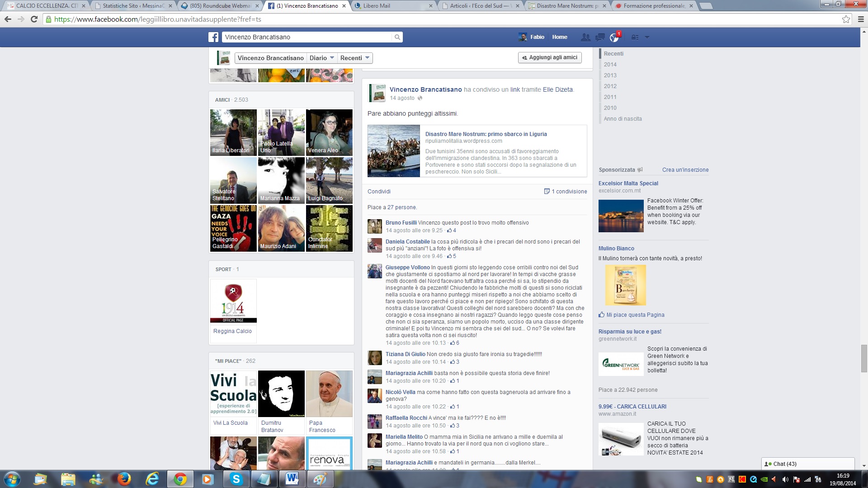Open Windows Explorer folder on taskbar

(x=68, y=479)
